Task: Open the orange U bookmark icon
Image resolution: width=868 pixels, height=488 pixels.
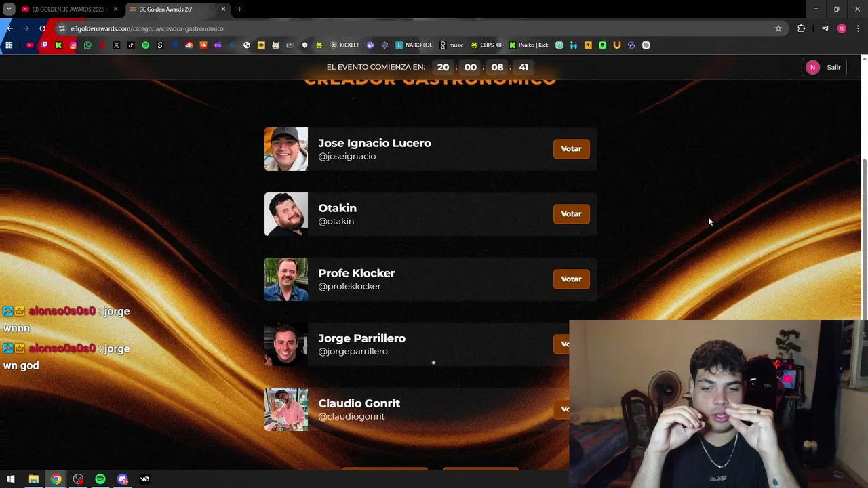Action: 617,45
